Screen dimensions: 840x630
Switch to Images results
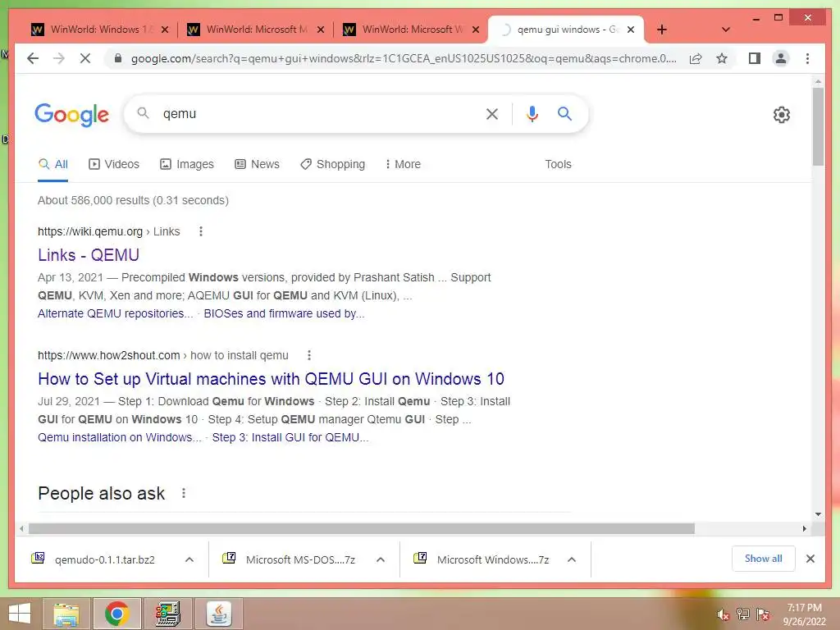click(x=187, y=164)
